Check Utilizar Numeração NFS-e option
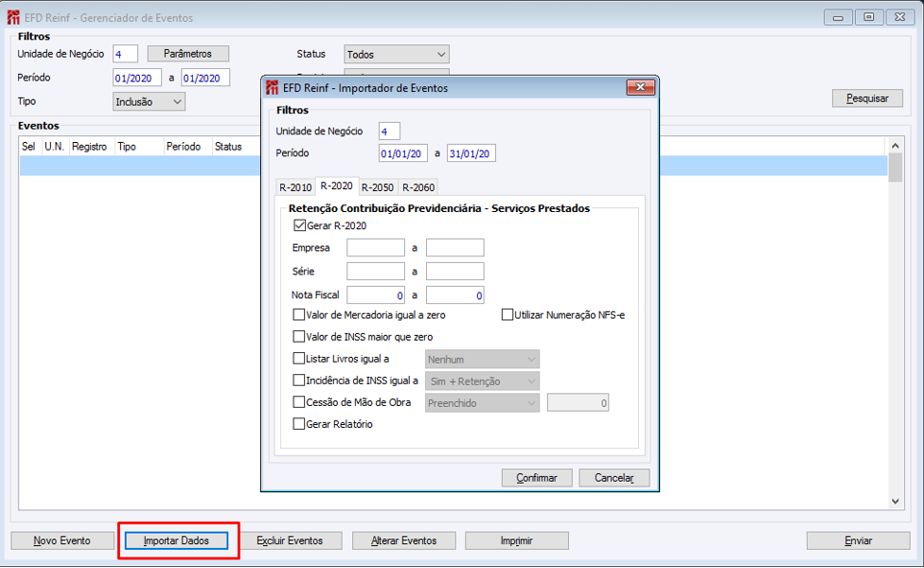This screenshot has width=924, height=568. pos(507,315)
